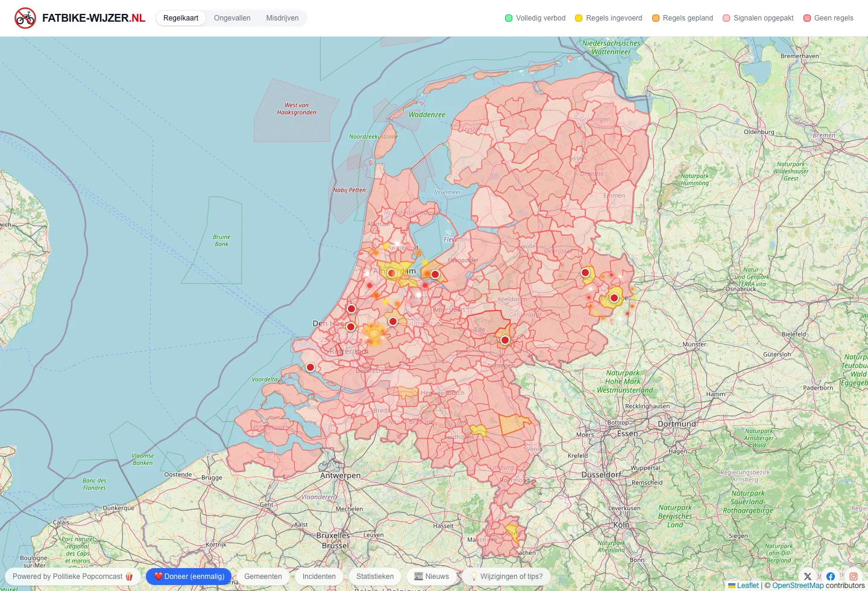Open the Facebook social icon
The height and width of the screenshot is (591, 868).
point(831,577)
